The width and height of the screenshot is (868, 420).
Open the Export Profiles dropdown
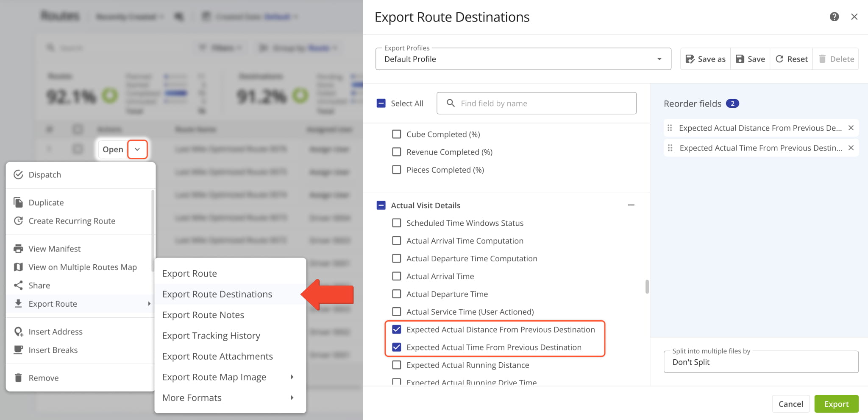523,59
